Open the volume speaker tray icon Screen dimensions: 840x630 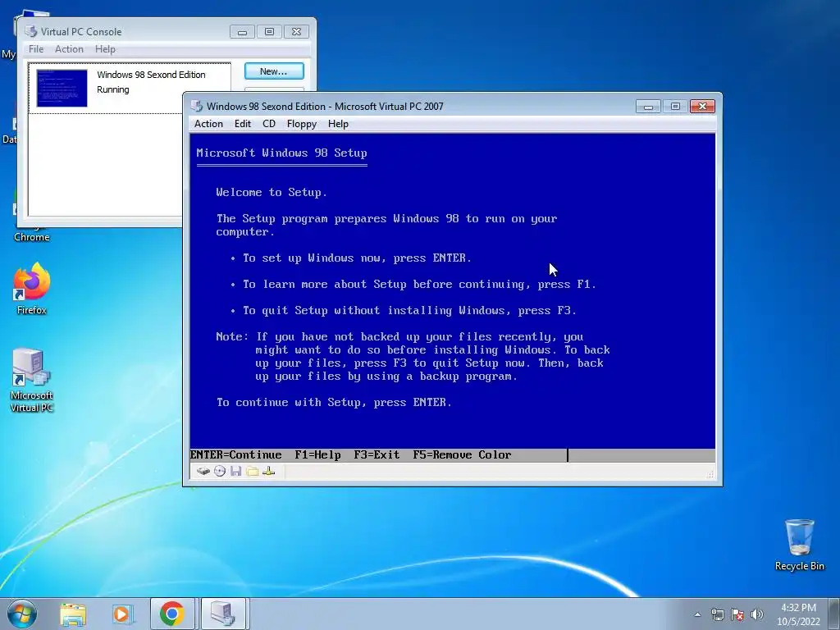[x=757, y=614]
